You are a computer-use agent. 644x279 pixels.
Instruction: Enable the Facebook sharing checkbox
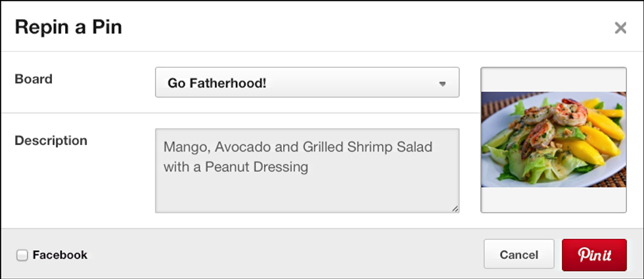pyautogui.click(x=22, y=255)
